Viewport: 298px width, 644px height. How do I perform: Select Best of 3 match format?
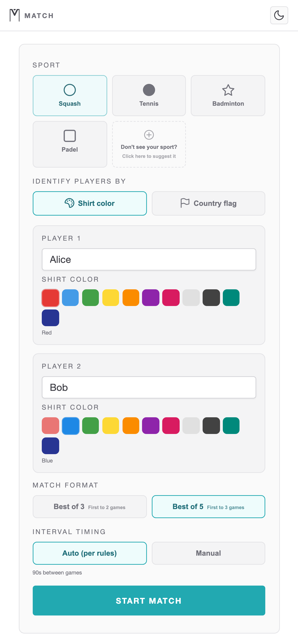pos(90,507)
